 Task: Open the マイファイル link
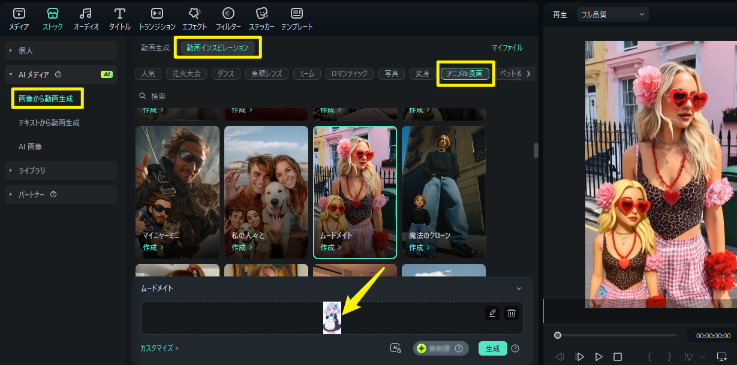[x=507, y=47]
